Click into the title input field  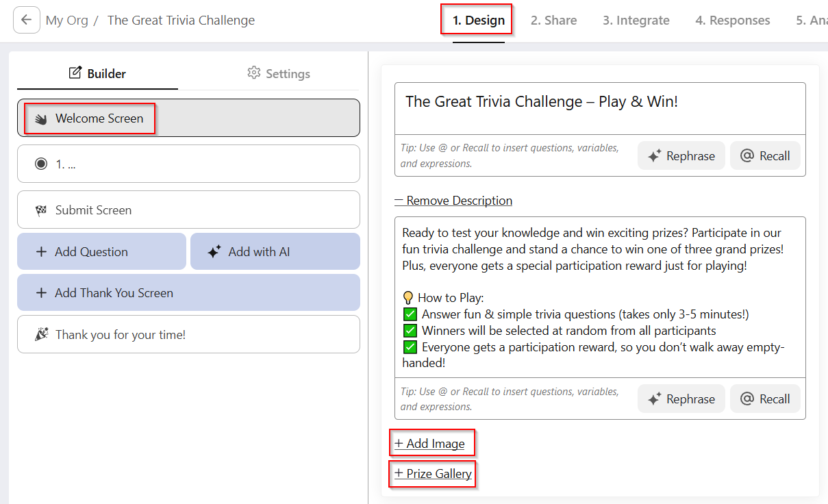[x=600, y=108]
